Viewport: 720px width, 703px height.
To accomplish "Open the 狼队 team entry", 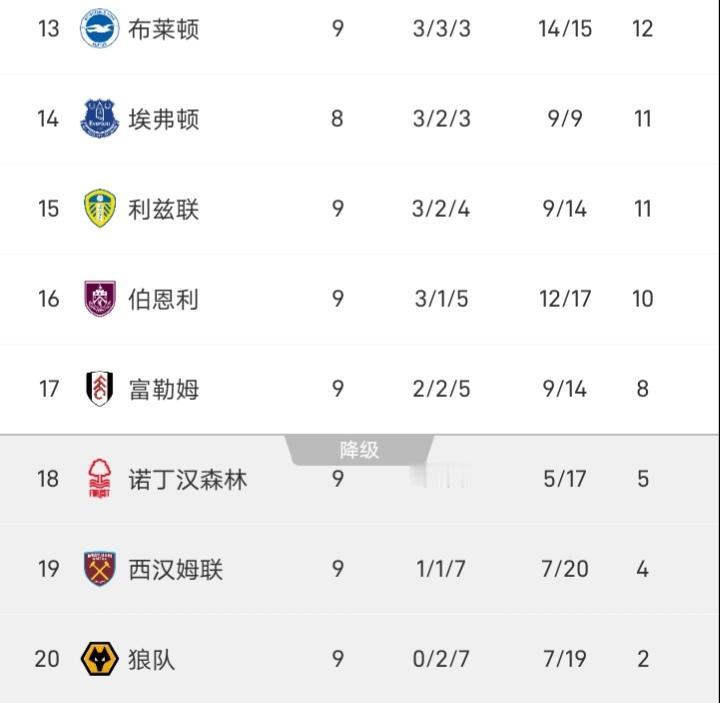I will [152, 659].
